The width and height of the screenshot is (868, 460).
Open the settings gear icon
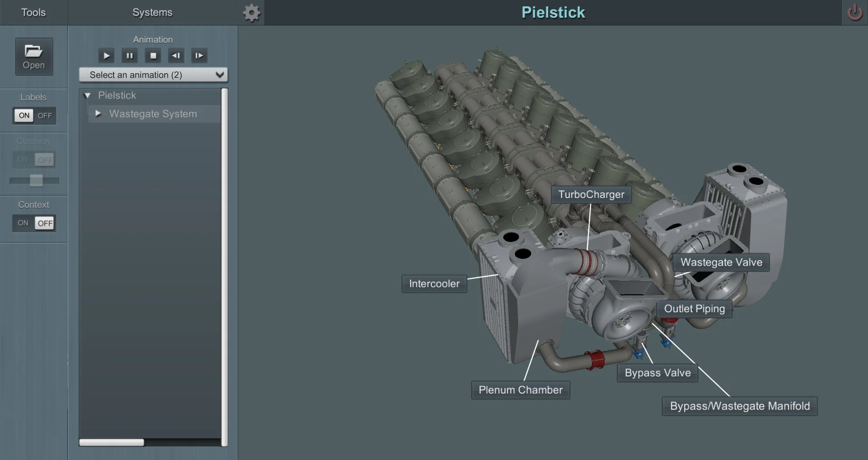[x=251, y=13]
